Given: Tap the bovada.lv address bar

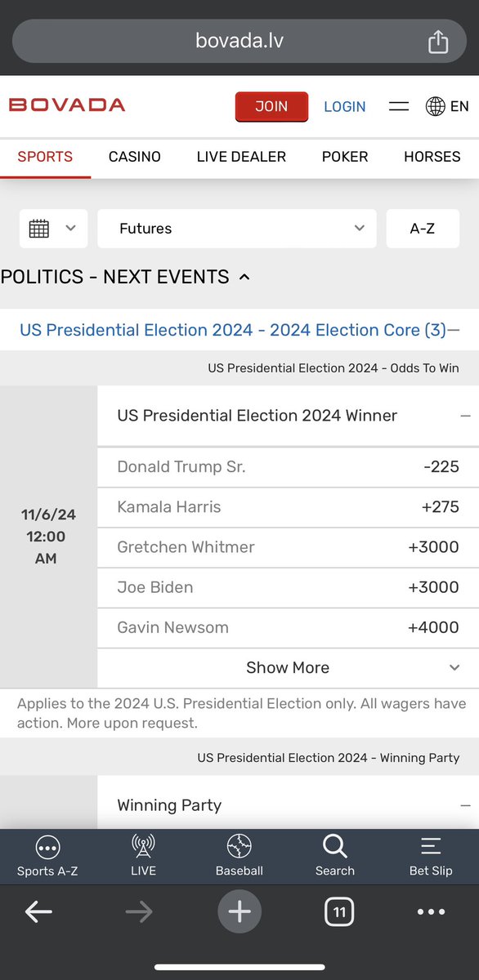Looking at the screenshot, I should click(x=239, y=41).
